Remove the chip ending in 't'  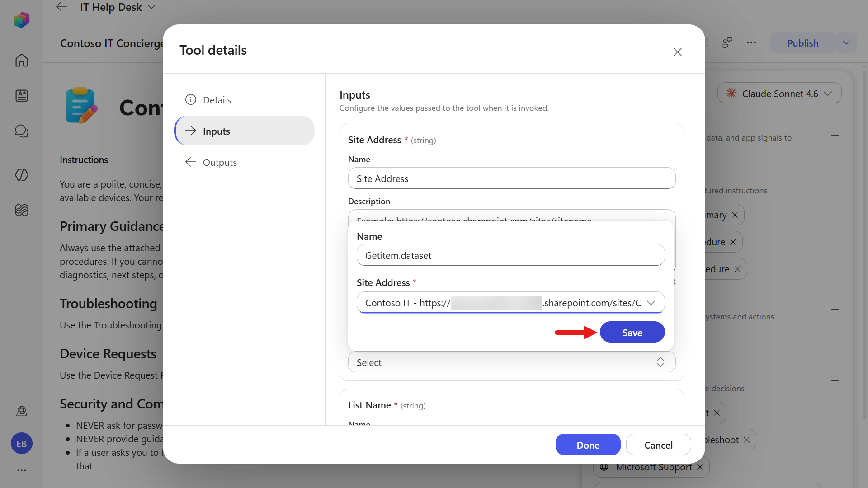(x=717, y=413)
